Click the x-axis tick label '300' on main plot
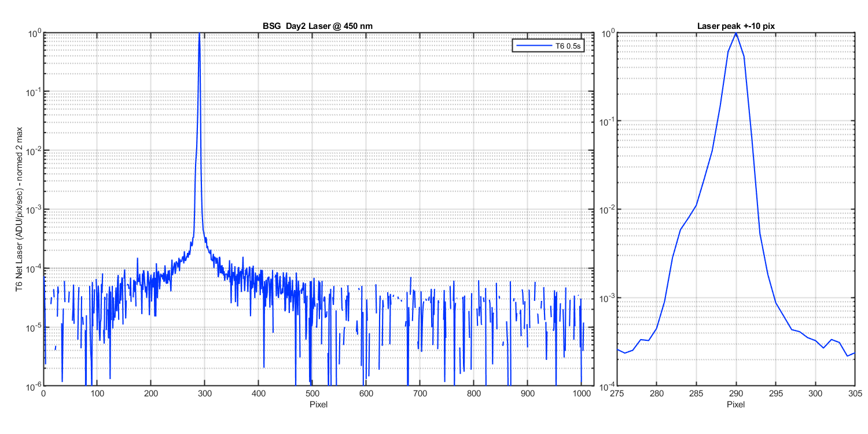868x434 pixels. (x=205, y=393)
